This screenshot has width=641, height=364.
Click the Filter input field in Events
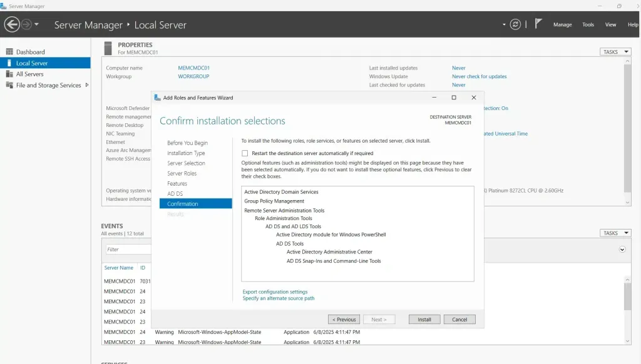click(x=128, y=250)
